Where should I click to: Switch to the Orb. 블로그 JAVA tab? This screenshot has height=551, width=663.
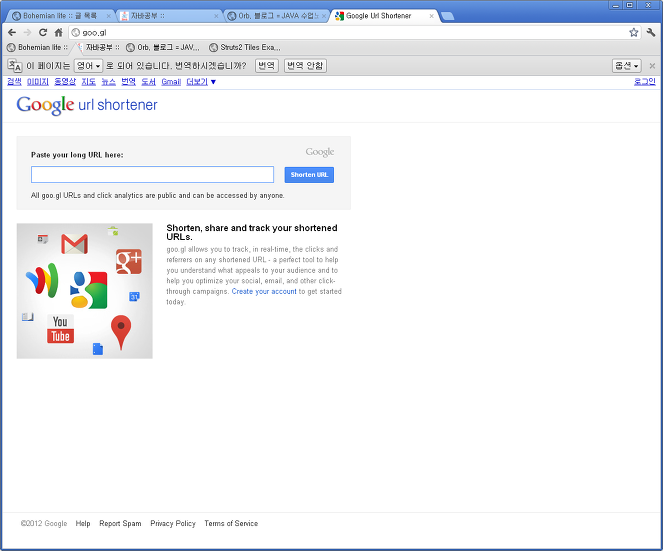coord(276,16)
